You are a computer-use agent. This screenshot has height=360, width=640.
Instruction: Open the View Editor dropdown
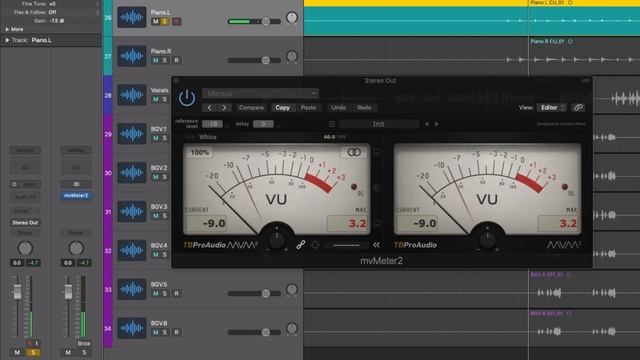pos(551,108)
